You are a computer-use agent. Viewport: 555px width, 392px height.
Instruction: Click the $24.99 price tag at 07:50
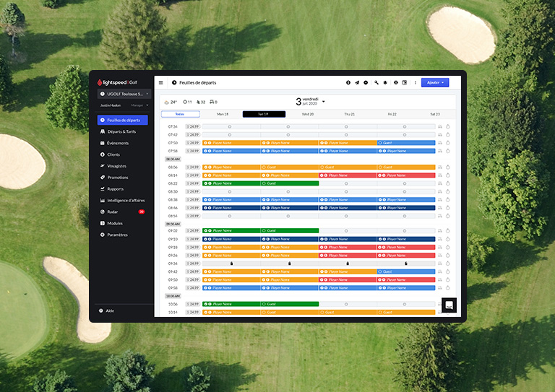tap(192, 143)
